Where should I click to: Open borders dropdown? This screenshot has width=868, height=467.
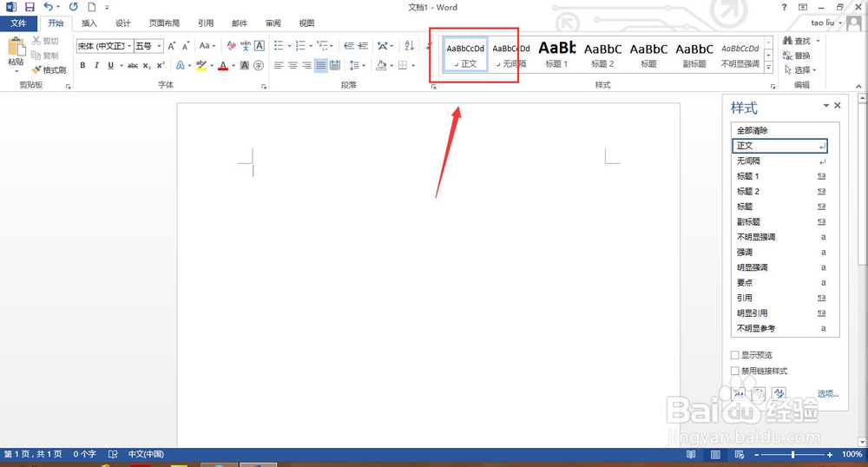413,65
